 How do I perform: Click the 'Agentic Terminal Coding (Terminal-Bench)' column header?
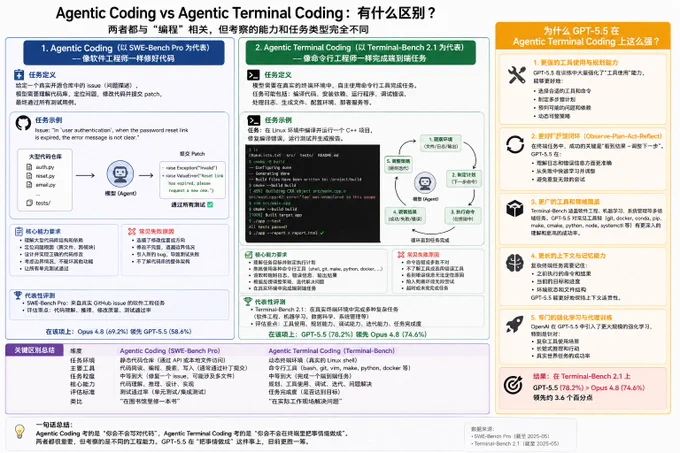pos(331,351)
